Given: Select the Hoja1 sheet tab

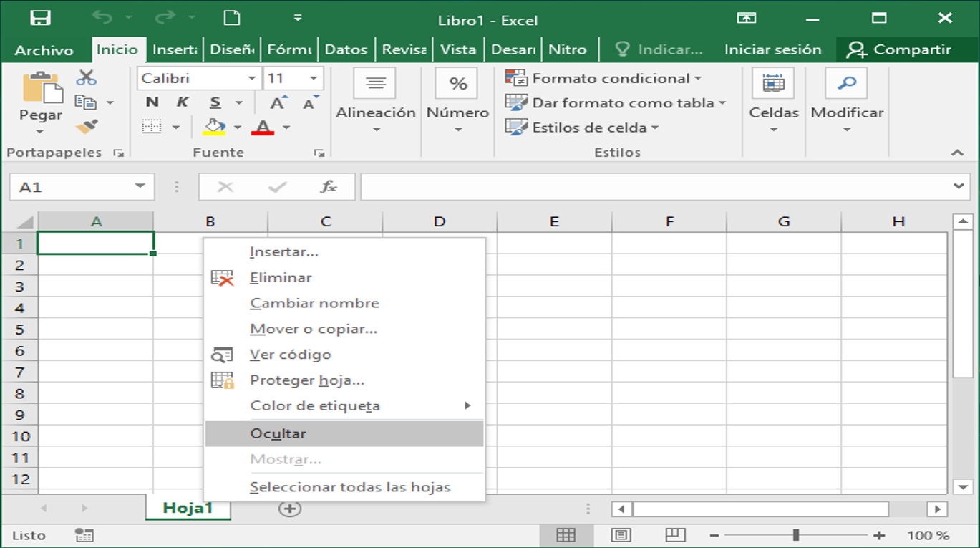Looking at the screenshot, I should pyautogui.click(x=188, y=508).
